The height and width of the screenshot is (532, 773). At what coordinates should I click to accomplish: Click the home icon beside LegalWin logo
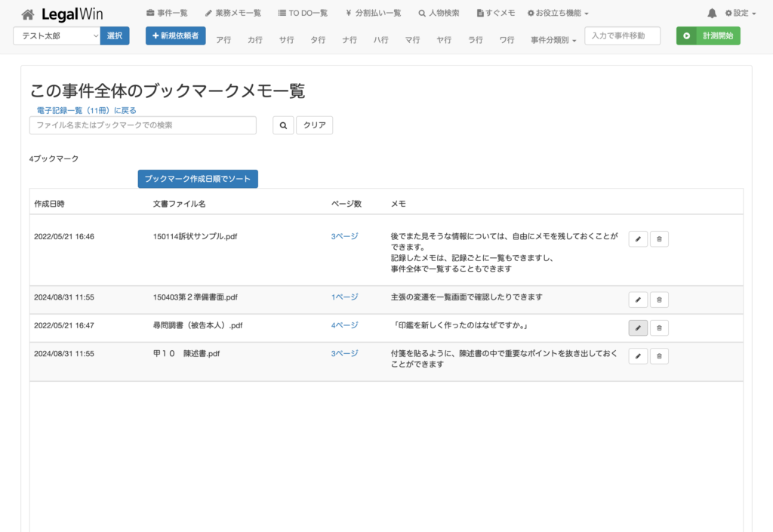[28, 14]
